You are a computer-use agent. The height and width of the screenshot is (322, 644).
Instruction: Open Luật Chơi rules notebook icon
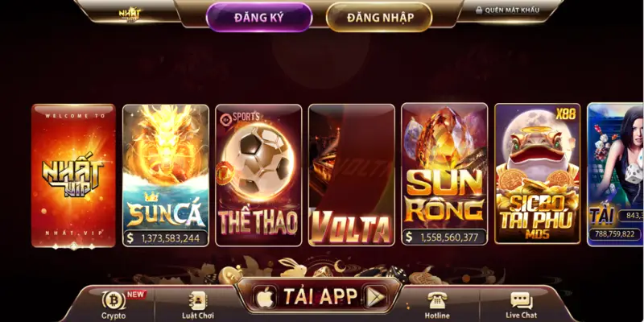pos(198,300)
